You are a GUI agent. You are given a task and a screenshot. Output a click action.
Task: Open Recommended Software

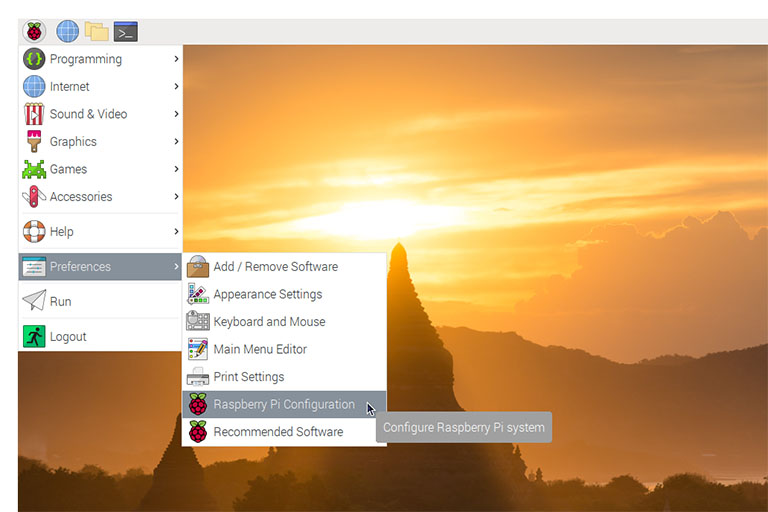[284, 432]
